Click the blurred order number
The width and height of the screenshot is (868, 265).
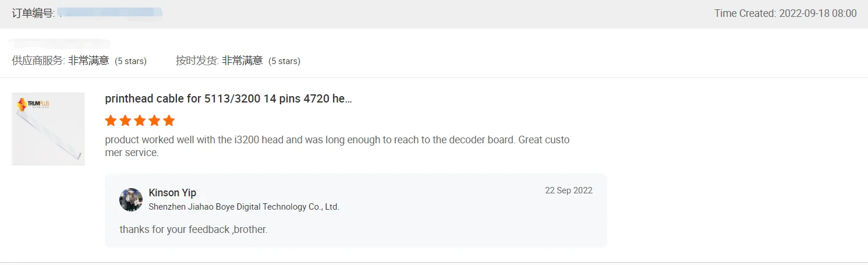(109, 13)
